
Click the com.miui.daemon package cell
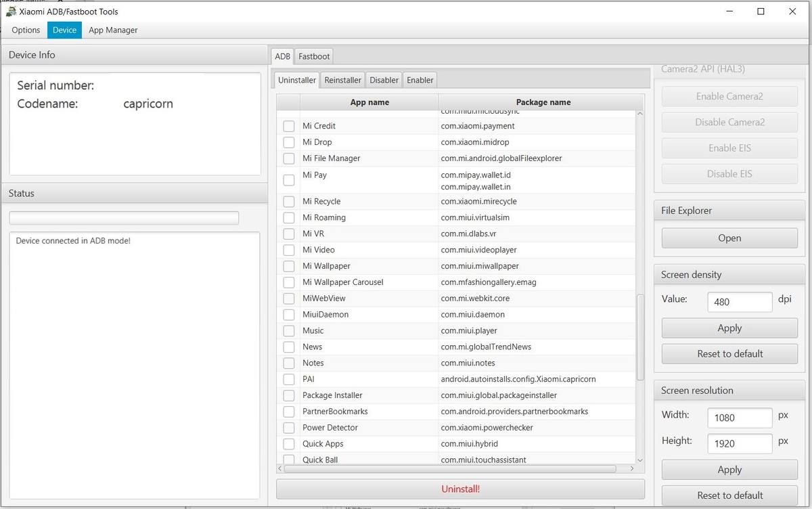pyautogui.click(x=538, y=315)
